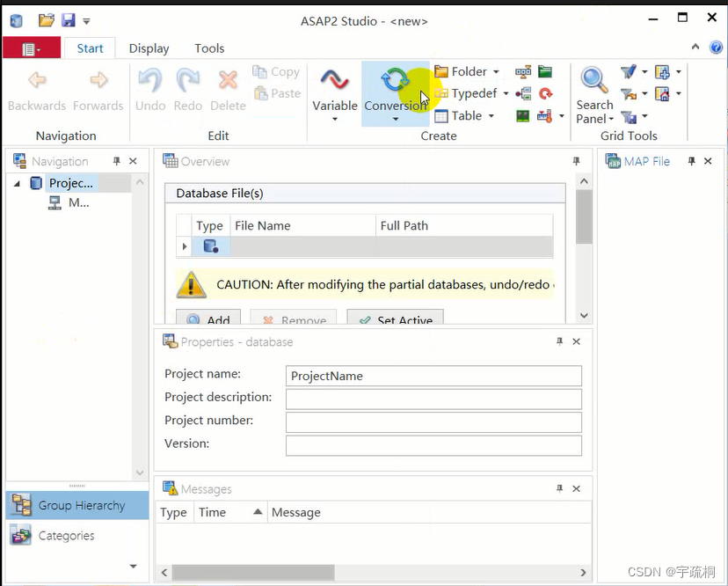Screen dimensions: 728x586
Task: Click the green folder icon in Create group
Action: coord(545,71)
